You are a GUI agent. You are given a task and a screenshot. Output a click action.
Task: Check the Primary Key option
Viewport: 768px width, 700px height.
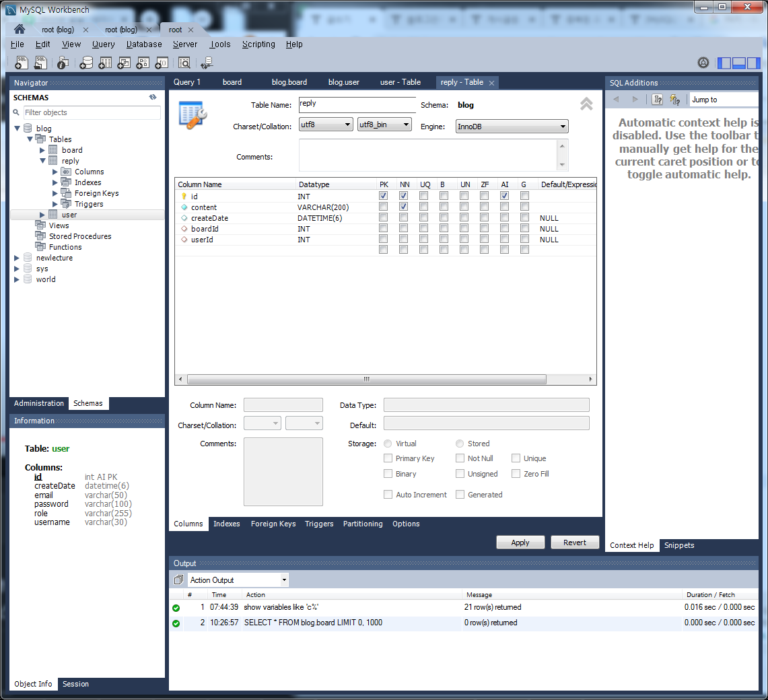[388, 458]
